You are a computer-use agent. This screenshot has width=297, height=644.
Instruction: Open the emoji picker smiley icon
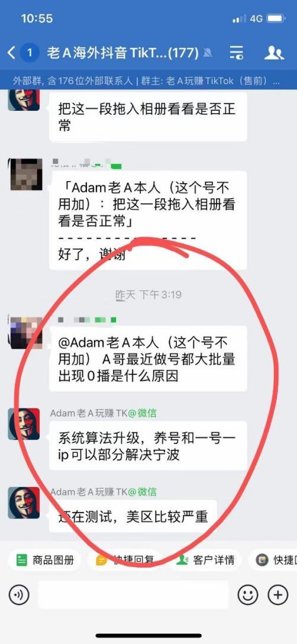click(248, 594)
